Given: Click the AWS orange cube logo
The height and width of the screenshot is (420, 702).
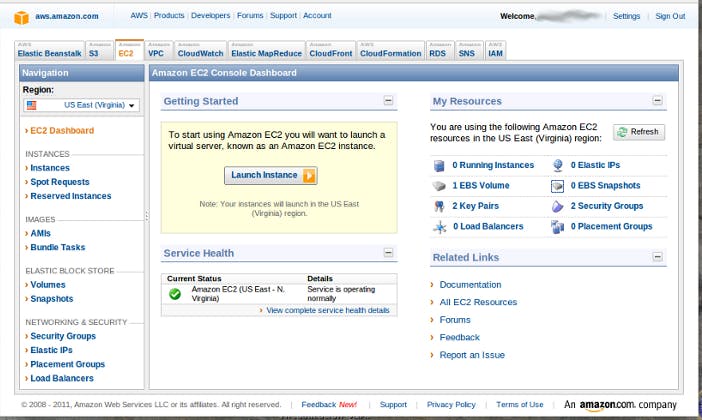Looking at the screenshot, I should [21, 17].
